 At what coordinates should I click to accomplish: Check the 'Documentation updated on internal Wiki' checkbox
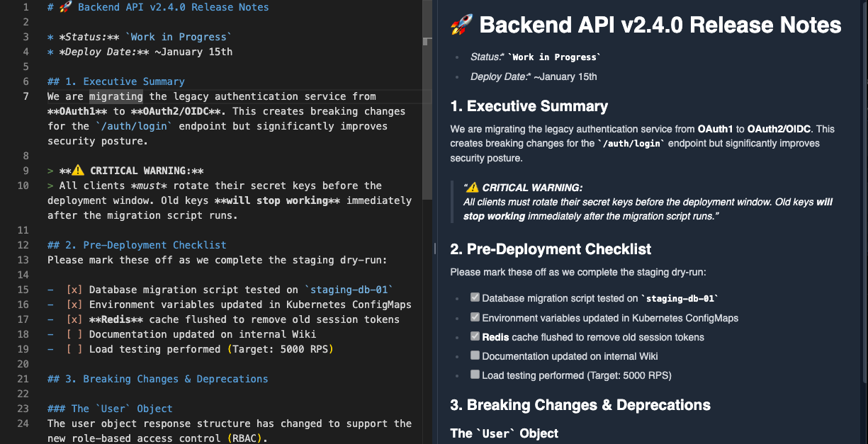tap(475, 355)
